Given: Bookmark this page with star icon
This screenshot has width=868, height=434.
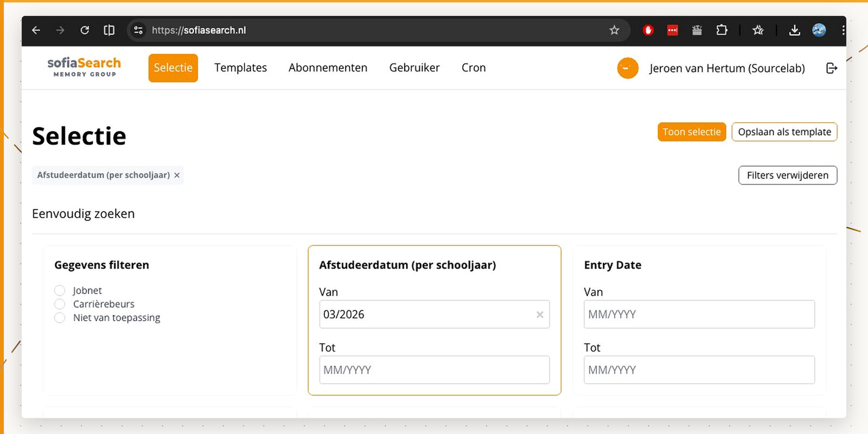Looking at the screenshot, I should pos(614,30).
